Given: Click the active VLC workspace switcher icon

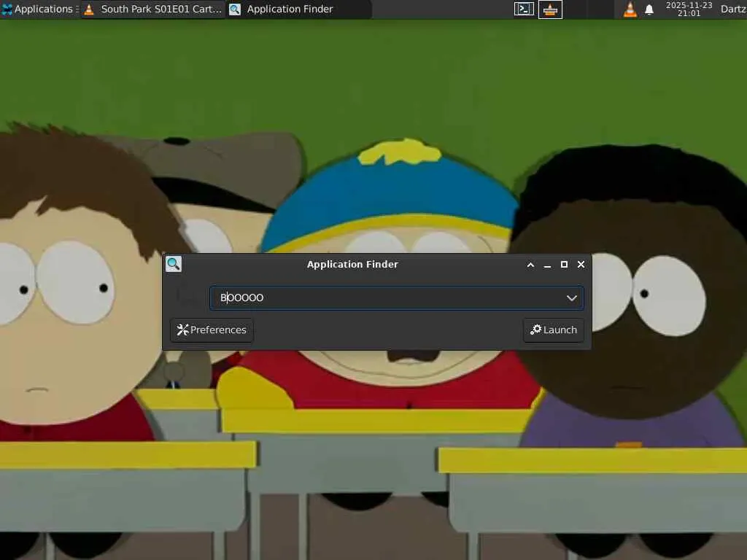Looking at the screenshot, I should (550, 9).
